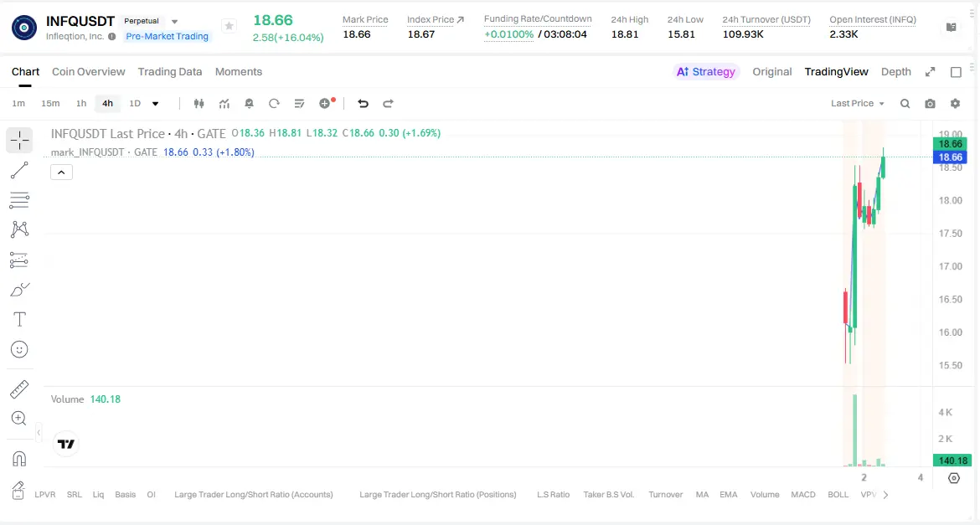
Task: Open the Moments tab
Action: click(239, 72)
